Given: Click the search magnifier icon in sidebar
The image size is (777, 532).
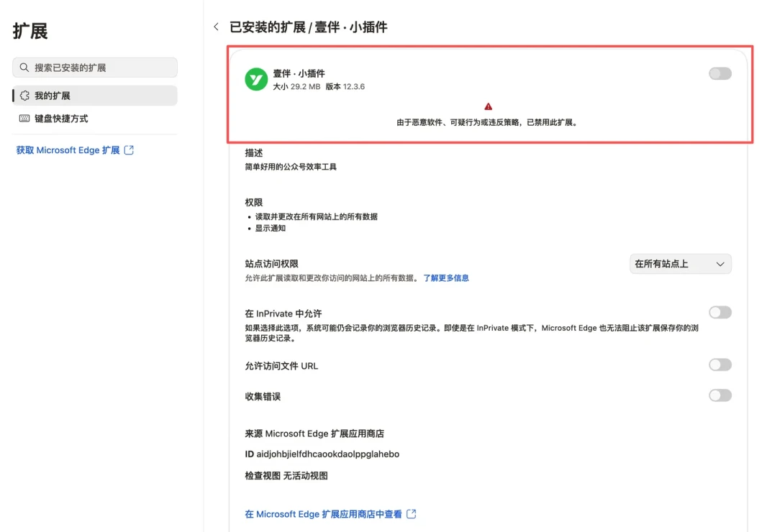Looking at the screenshot, I should tap(24, 68).
